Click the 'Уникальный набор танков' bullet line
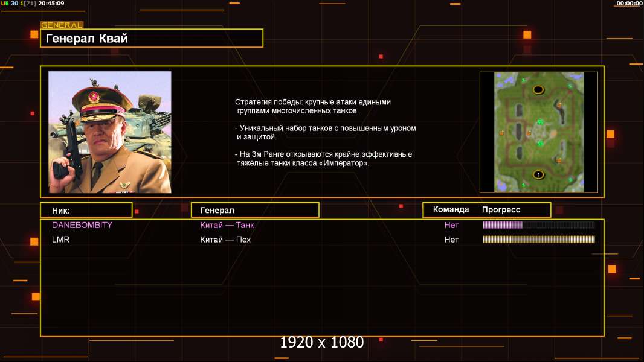The height and width of the screenshot is (362, 644). coord(326,132)
